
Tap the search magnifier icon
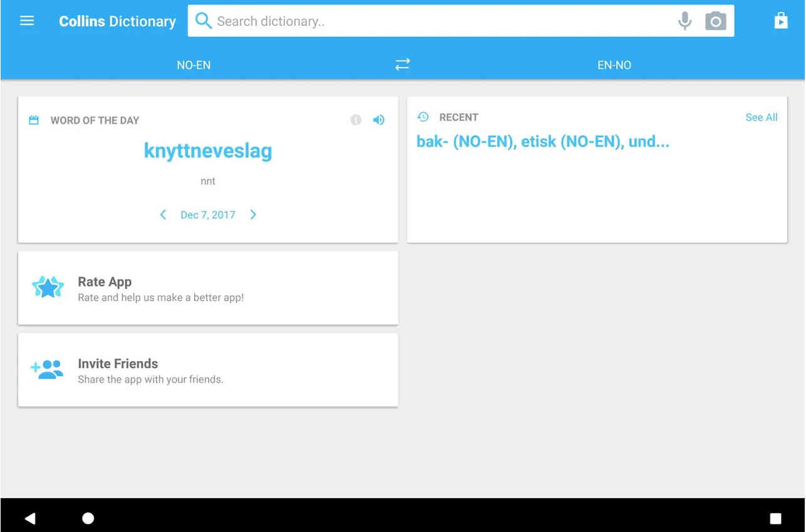tap(204, 21)
